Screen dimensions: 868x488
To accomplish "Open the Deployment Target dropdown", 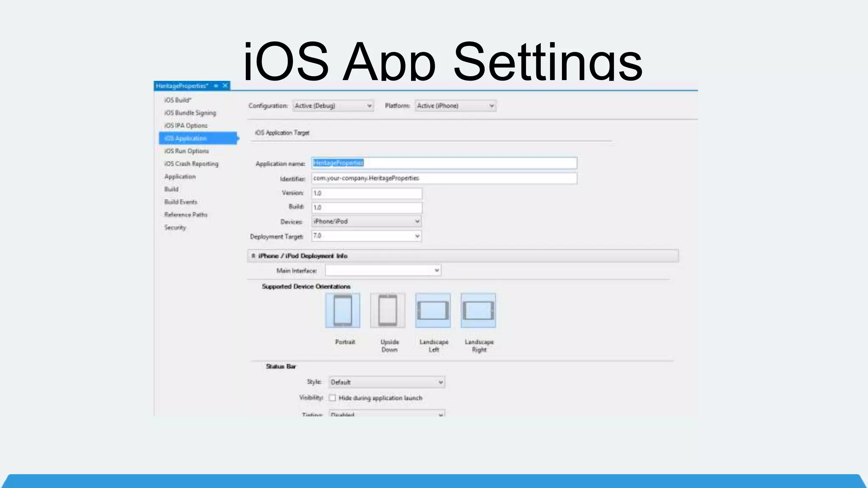I will click(x=367, y=236).
